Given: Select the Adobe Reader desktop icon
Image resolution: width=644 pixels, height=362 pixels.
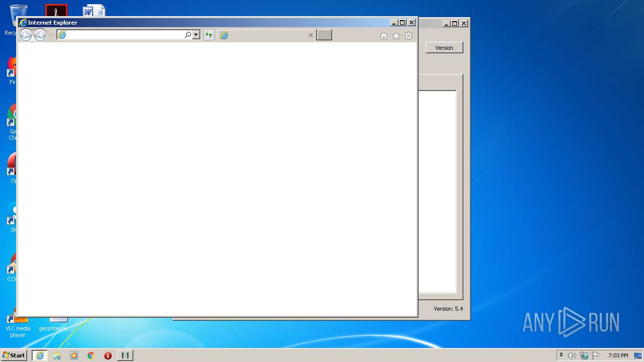Looking at the screenshot, I should point(56,11).
